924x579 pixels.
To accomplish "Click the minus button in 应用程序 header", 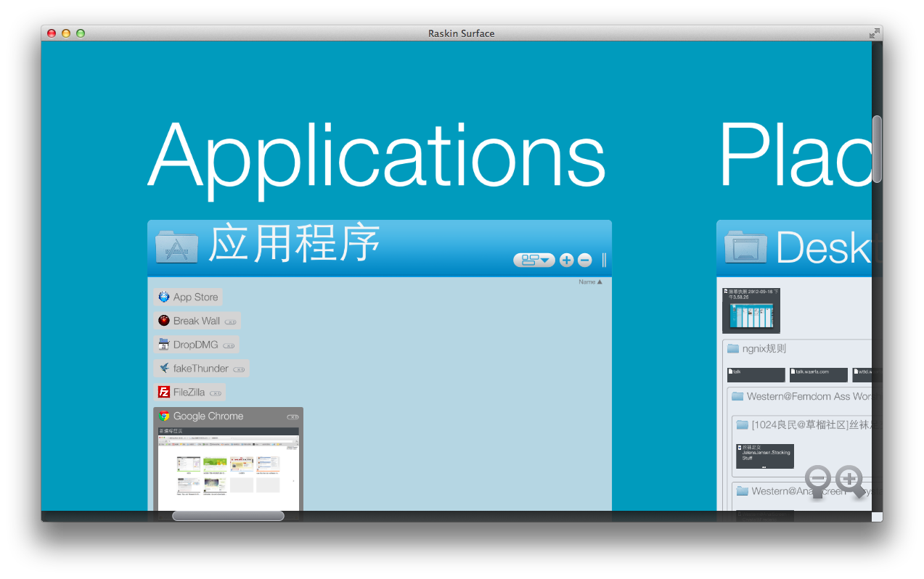I will [584, 260].
